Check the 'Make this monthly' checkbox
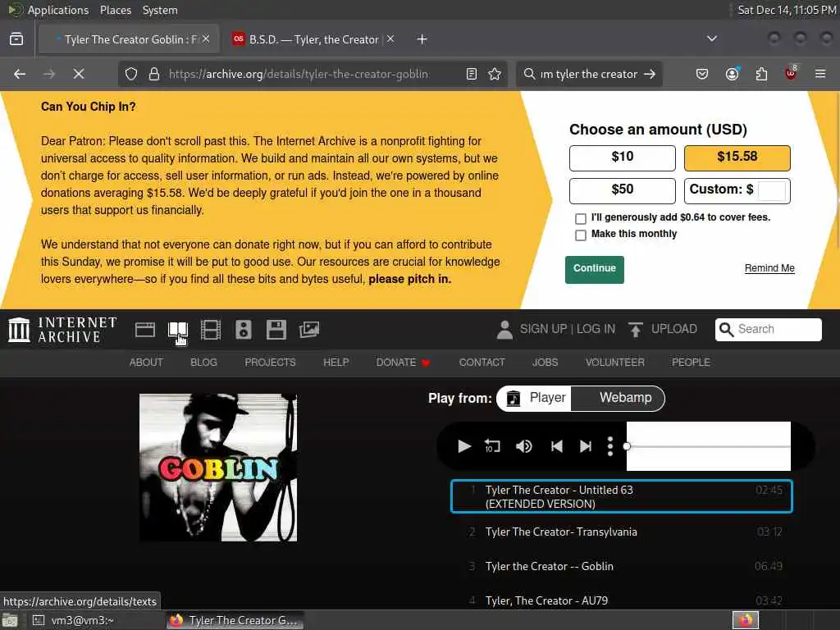The height and width of the screenshot is (630, 840). [x=580, y=235]
